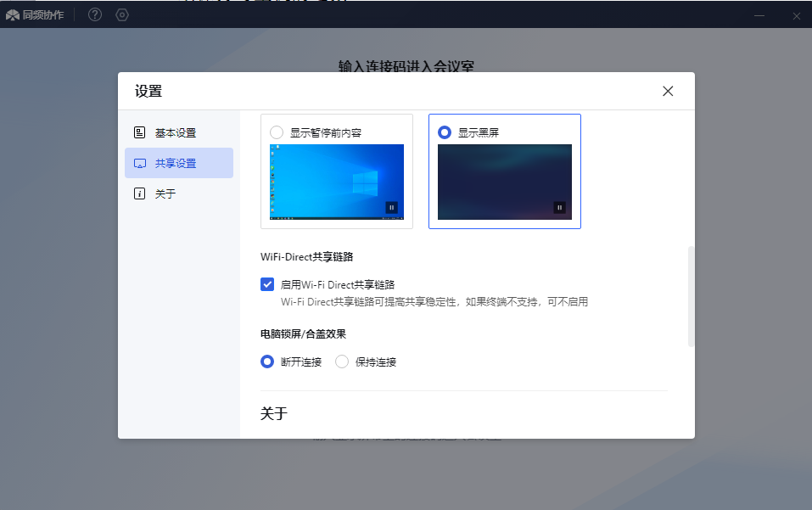This screenshot has height=510, width=812.
Task: Click the Windows desktop preview thumbnail
Action: tap(336, 182)
